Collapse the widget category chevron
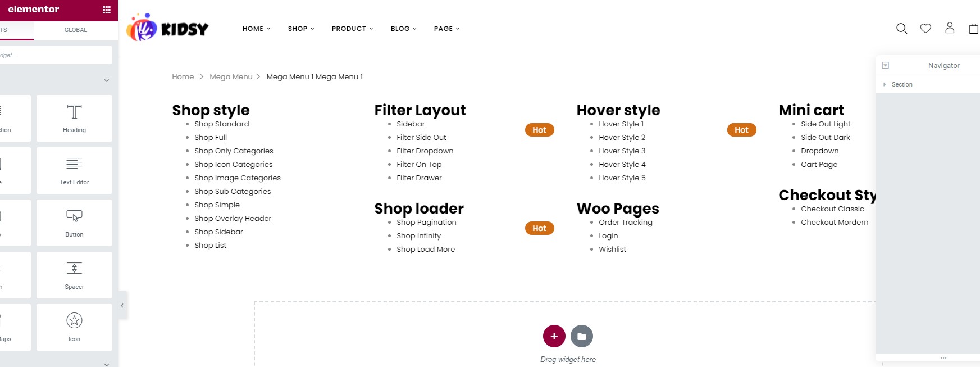 point(107,81)
